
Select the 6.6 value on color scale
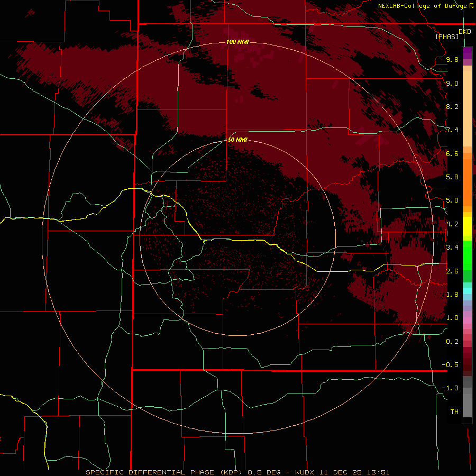click(452, 153)
